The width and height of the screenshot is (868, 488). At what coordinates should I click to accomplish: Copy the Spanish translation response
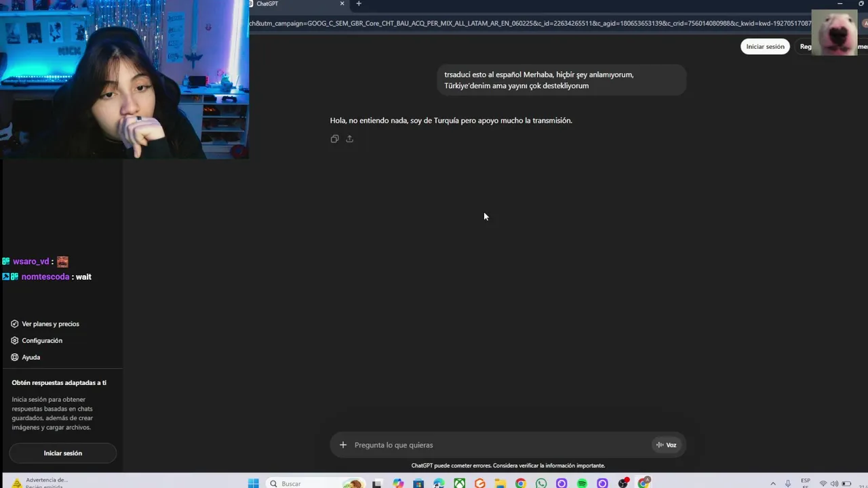[334, 139]
